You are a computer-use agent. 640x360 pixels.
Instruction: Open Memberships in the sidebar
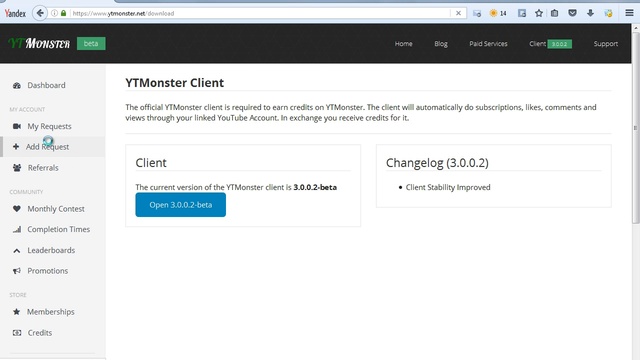pyautogui.click(x=52, y=312)
